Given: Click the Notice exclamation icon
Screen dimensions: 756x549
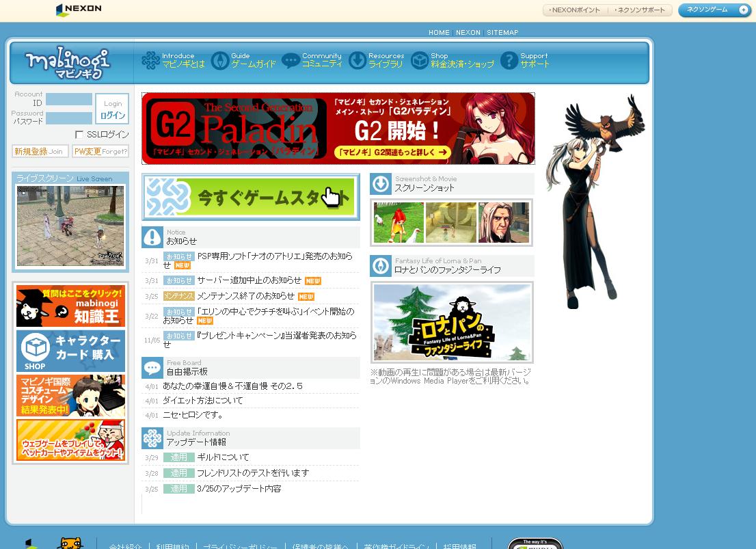Looking at the screenshot, I should pos(152,237).
